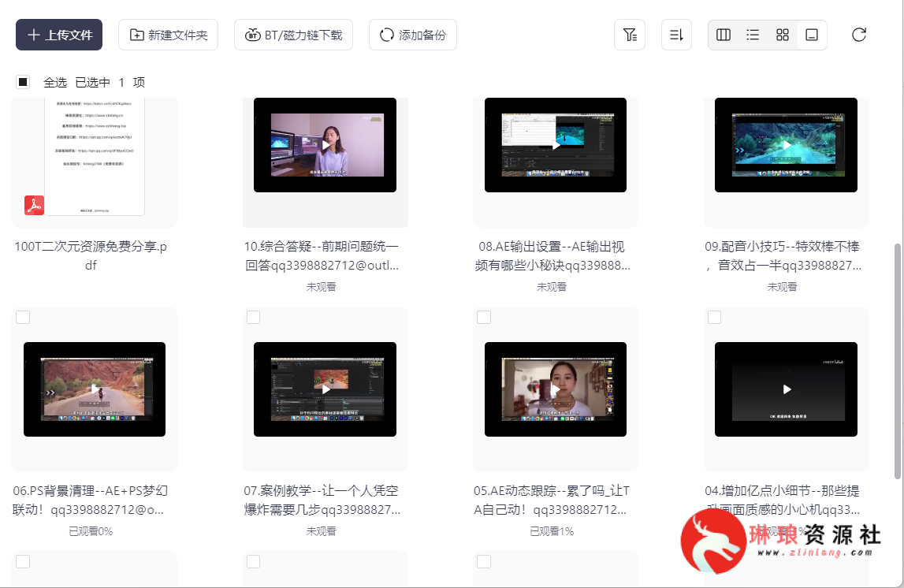This screenshot has width=904, height=588.
Task: Switch to list view icon
Action: (753, 35)
